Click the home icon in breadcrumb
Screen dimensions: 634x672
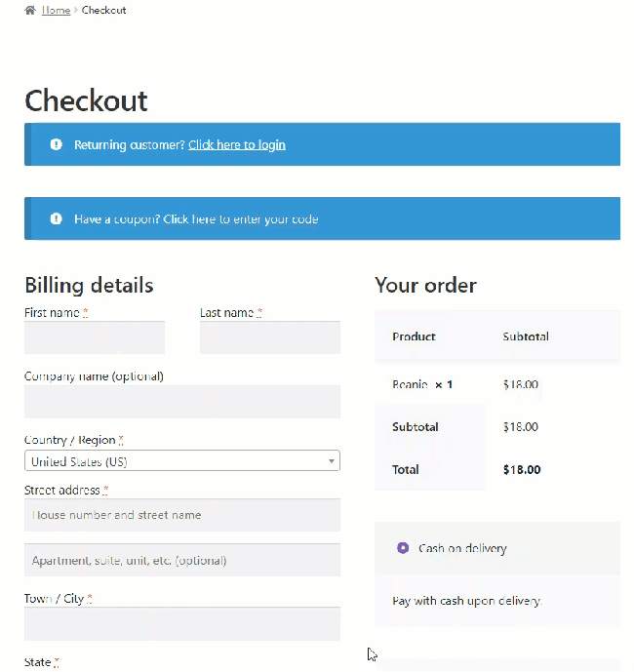click(x=30, y=10)
